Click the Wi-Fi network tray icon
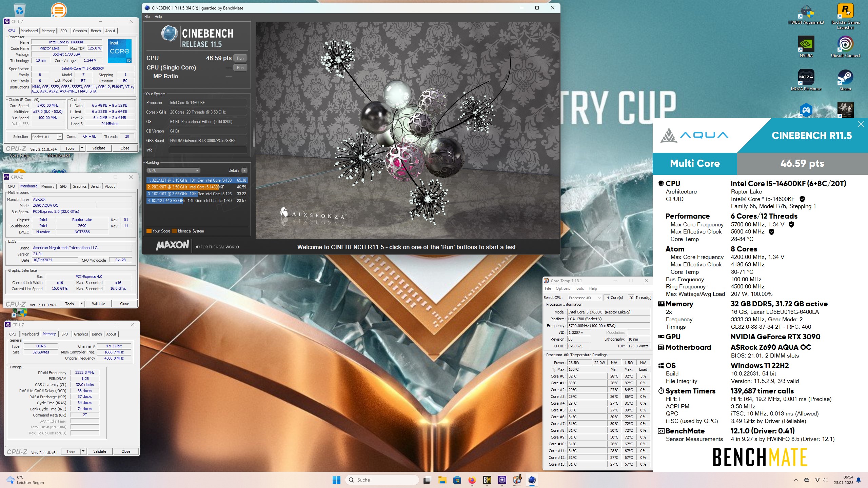 pyautogui.click(x=817, y=480)
